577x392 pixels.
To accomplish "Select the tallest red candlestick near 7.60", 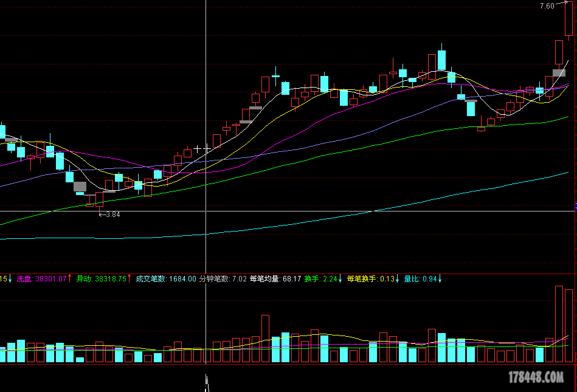I will pyautogui.click(x=568, y=19).
